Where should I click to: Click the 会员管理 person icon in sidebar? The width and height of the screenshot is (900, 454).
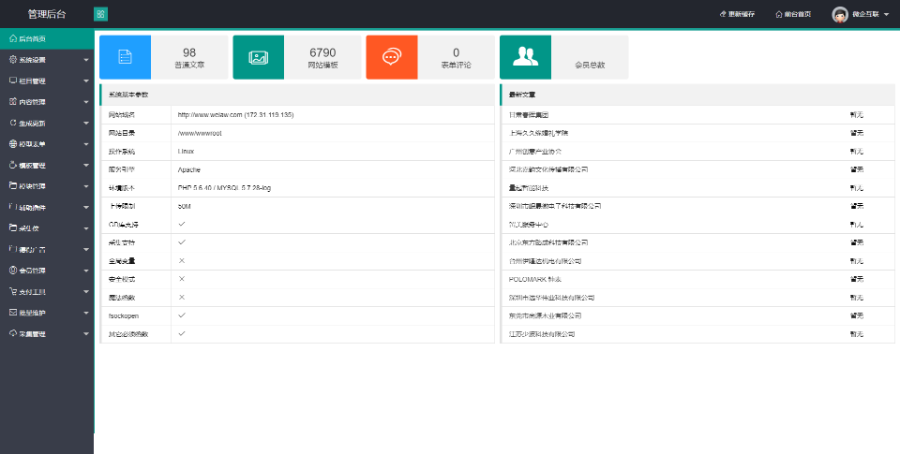pyautogui.click(x=12, y=270)
